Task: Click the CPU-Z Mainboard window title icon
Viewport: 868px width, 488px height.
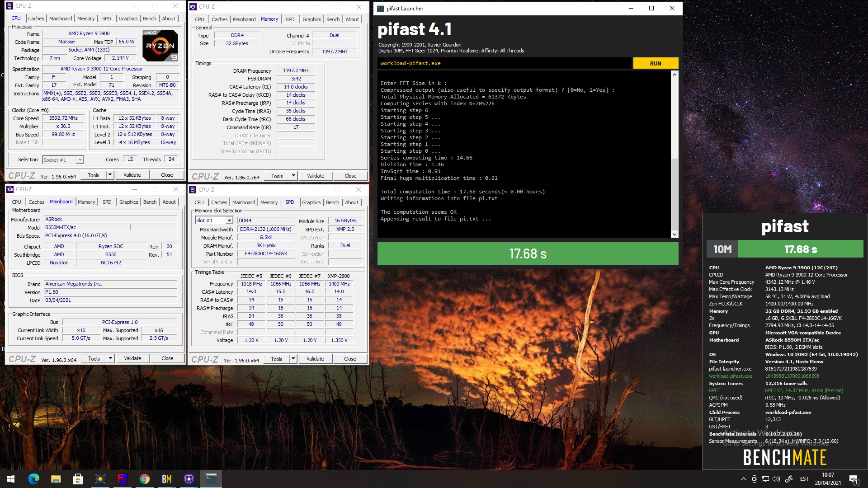Action: coord(10,189)
